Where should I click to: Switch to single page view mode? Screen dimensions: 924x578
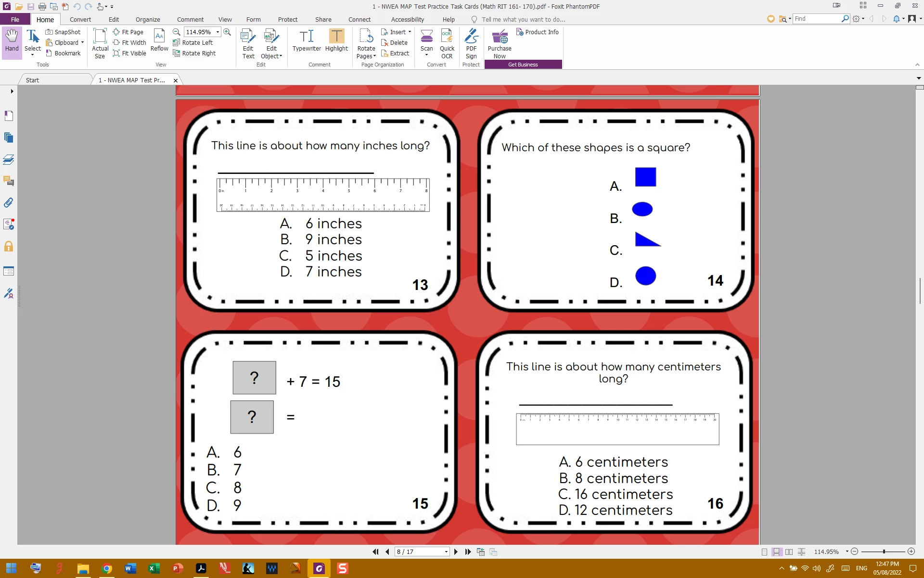[765, 552]
